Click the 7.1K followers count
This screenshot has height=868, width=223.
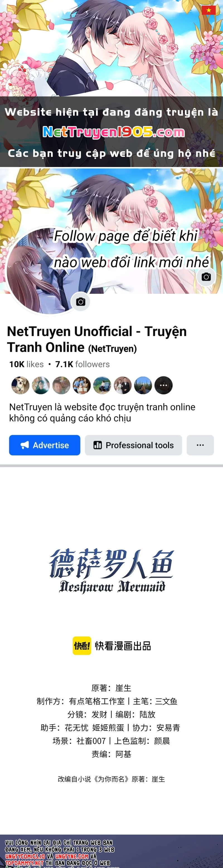click(x=82, y=364)
